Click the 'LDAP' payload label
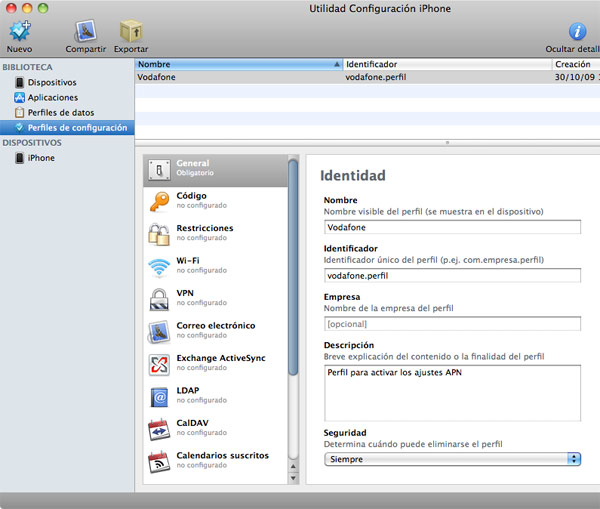Screen dimensions: 600x509 pos(188,390)
